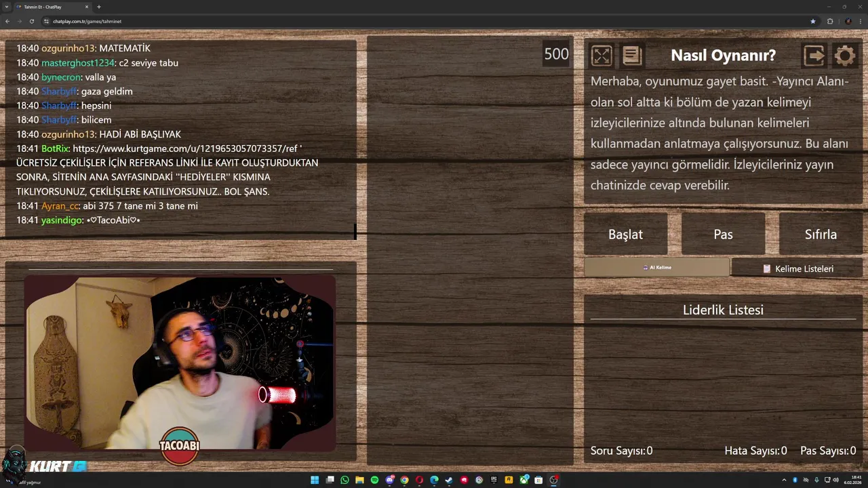The image size is (868, 488).
Task: Click the Pas button
Action: click(723, 234)
